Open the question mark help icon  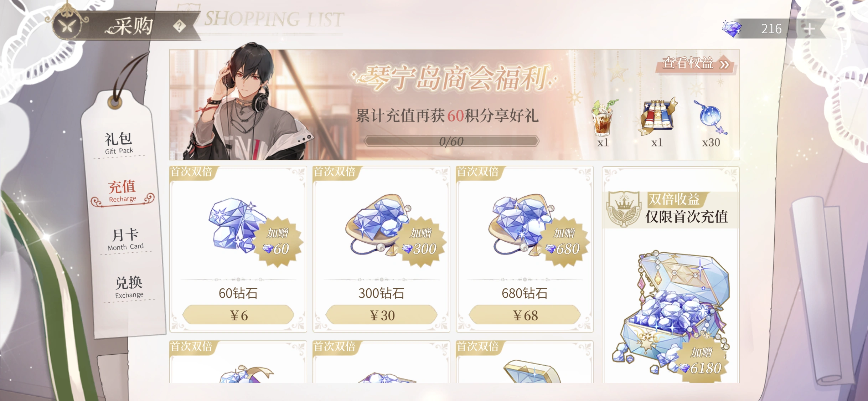tap(179, 26)
